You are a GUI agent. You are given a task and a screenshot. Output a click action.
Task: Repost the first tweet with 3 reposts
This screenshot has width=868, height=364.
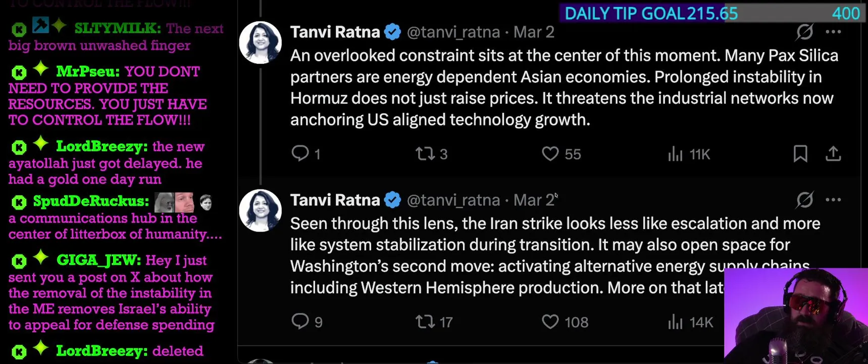pos(425,153)
